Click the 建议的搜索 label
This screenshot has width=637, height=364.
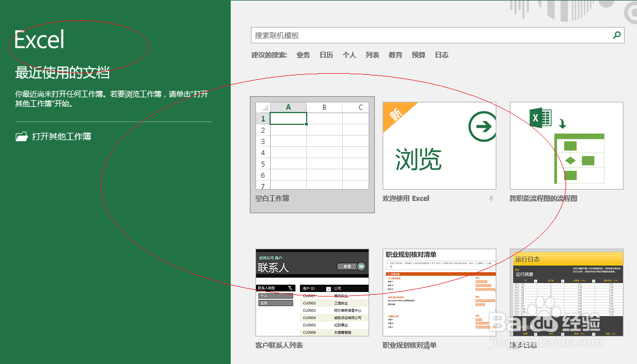(x=269, y=55)
